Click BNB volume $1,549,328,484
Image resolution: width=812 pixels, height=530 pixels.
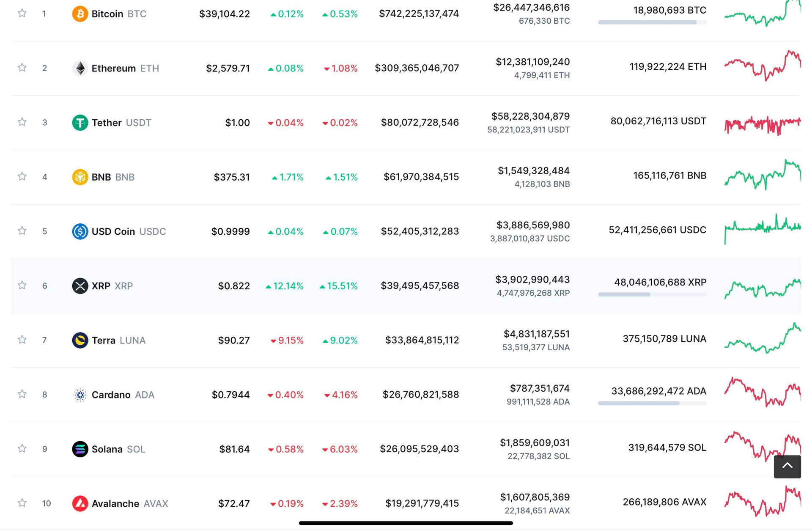click(534, 170)
